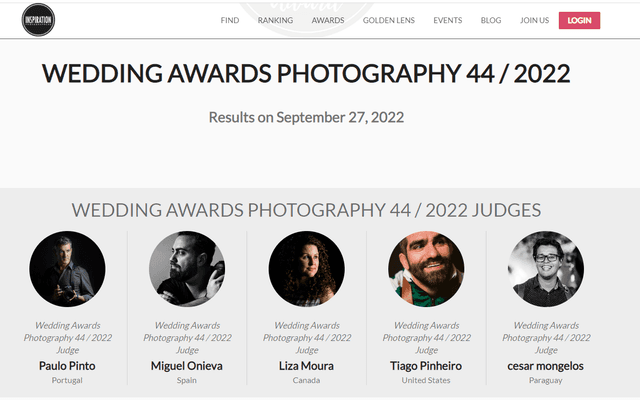Click the Inspiration Photographers round logo
The image size is (640, 400).
coord(38,20)
